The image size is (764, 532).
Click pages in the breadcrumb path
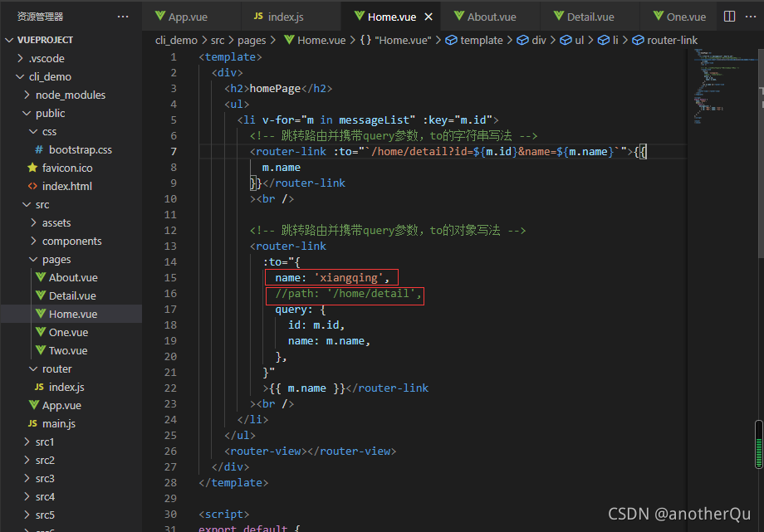tap(252, 41)
